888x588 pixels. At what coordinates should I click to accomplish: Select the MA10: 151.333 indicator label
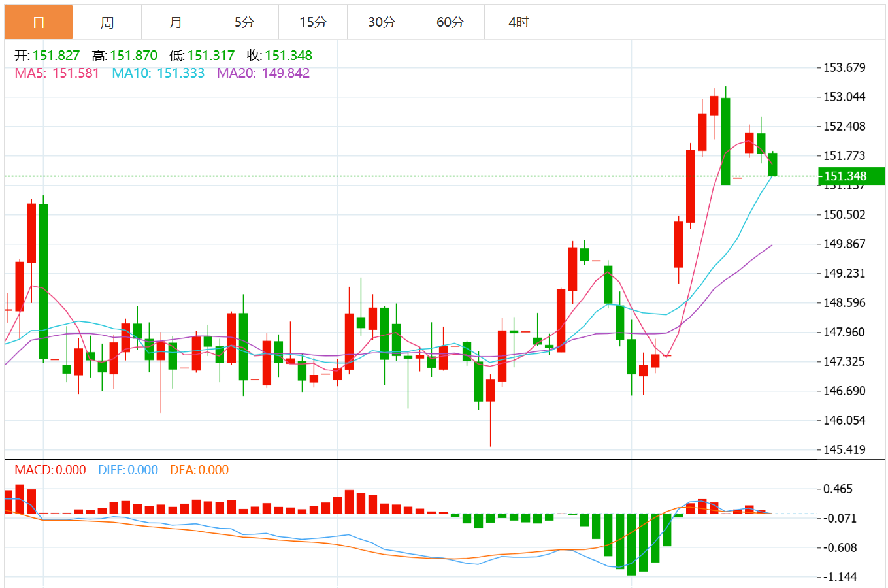[x=158, y=73]
